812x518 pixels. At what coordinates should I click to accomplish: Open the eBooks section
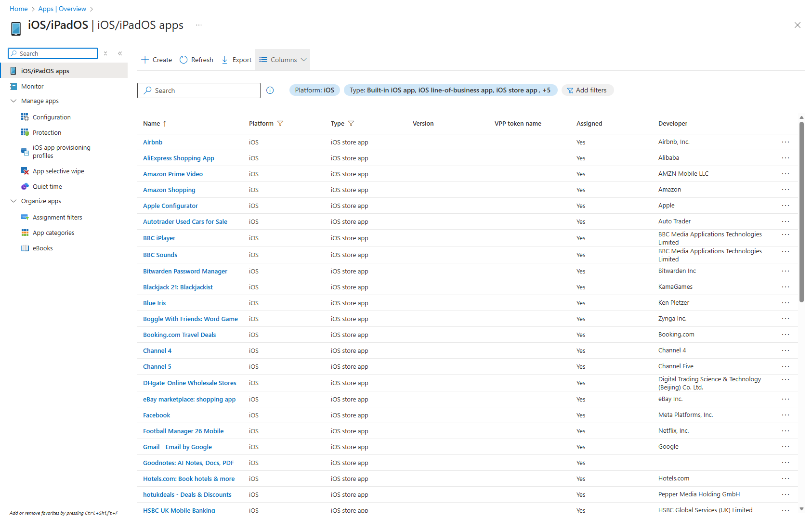(x=42, y=248)
